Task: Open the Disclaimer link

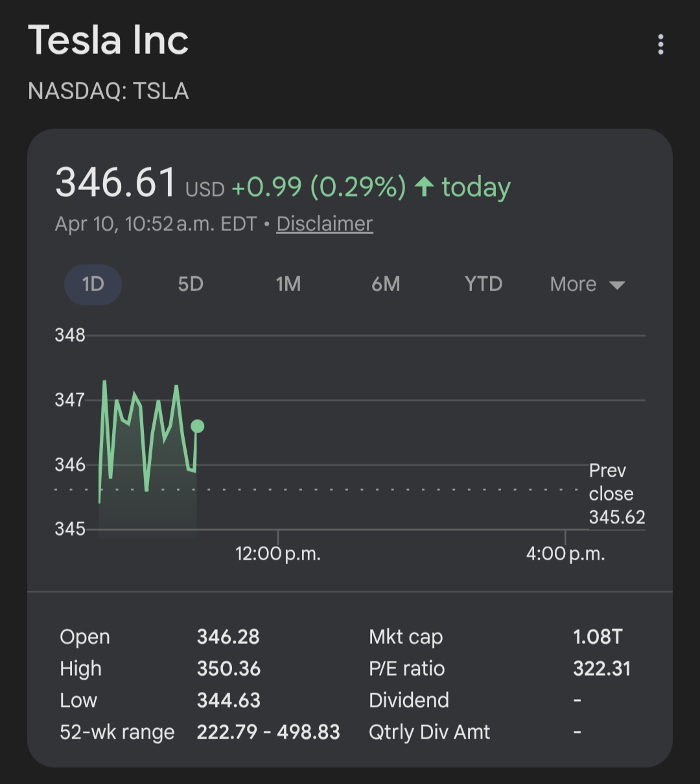Action: [324, 224]
